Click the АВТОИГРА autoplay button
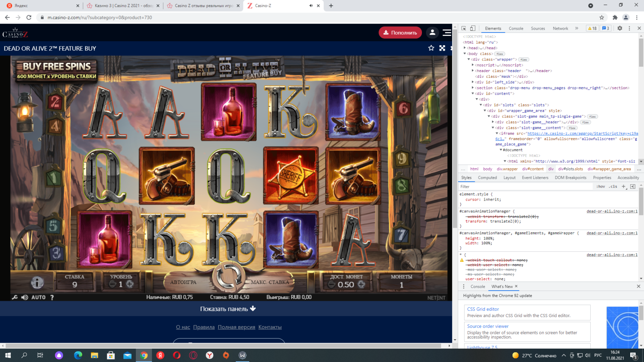The height and width of the screenshot is (362, 644). pyautogui.click(x=183, y=282)
